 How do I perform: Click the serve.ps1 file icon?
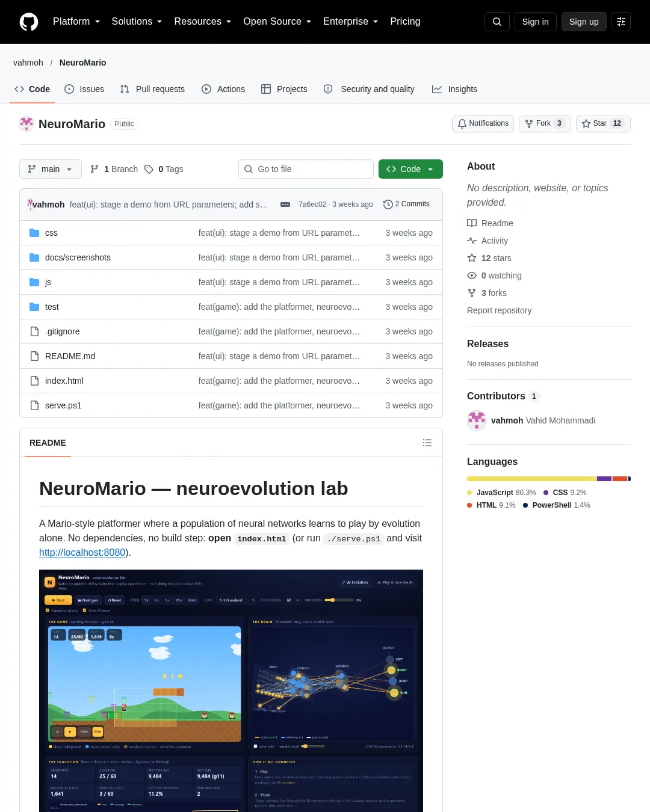34,405
